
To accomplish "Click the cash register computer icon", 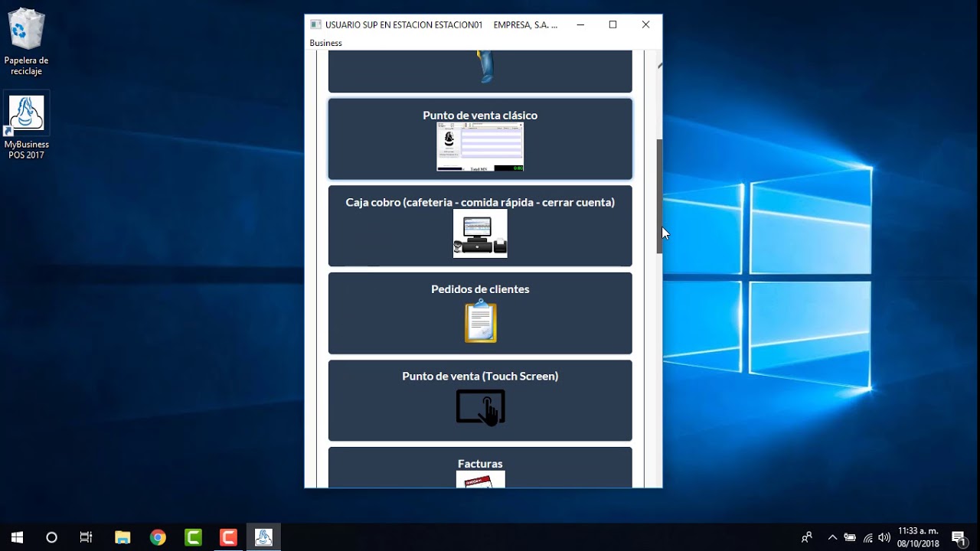I will point(480,233).
